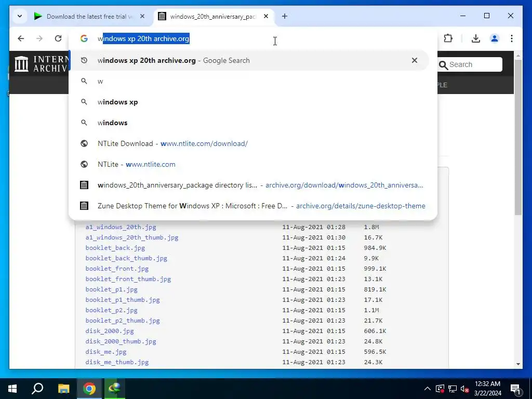Open booklet_p1.jpg file link
The height and width of the screenshot is (399, 532).
111,289
